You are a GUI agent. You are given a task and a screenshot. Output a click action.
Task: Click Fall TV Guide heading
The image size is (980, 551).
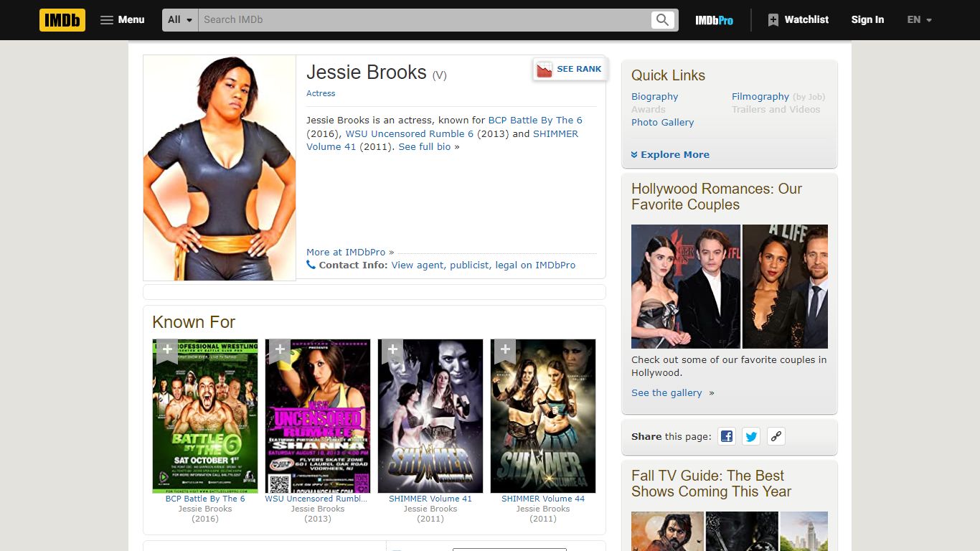coord(711,484)
